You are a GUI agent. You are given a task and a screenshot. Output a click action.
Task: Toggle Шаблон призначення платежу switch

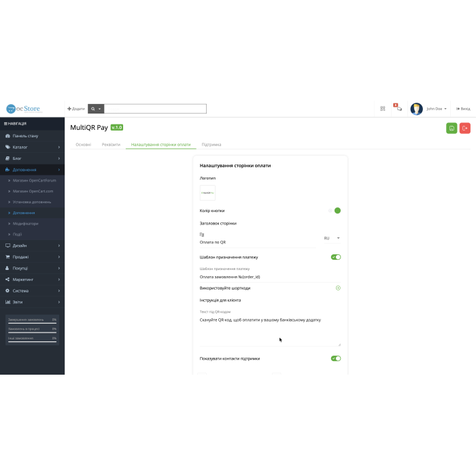click(x=336, y=257)
